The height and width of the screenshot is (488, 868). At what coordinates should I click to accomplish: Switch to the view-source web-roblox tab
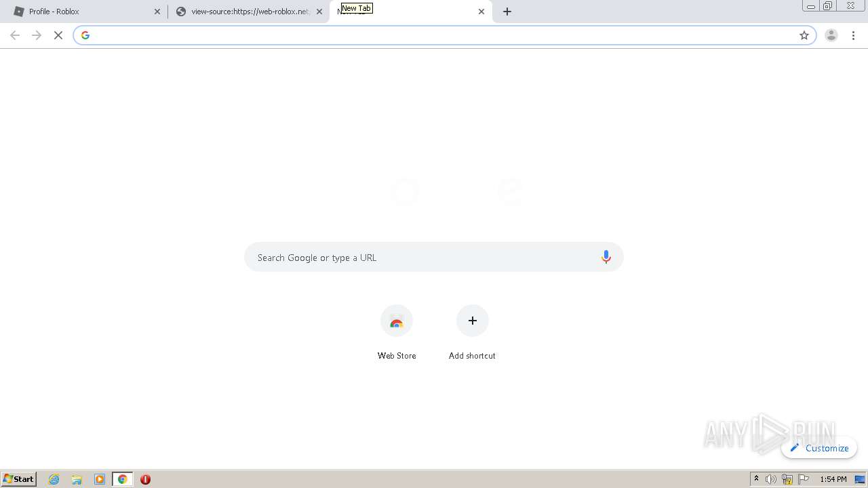(248, 12)
